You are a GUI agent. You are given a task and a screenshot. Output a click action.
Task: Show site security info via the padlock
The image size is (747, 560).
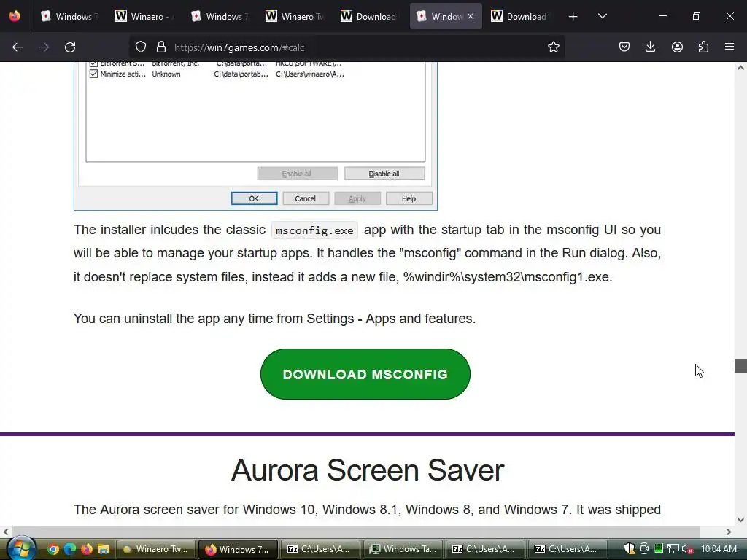pyautogui.click(x=161, y=47)
